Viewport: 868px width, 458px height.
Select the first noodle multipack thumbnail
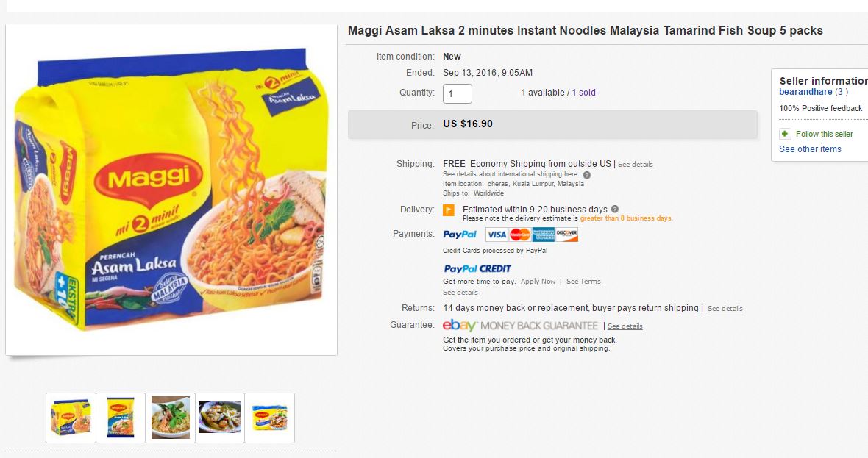71,418
